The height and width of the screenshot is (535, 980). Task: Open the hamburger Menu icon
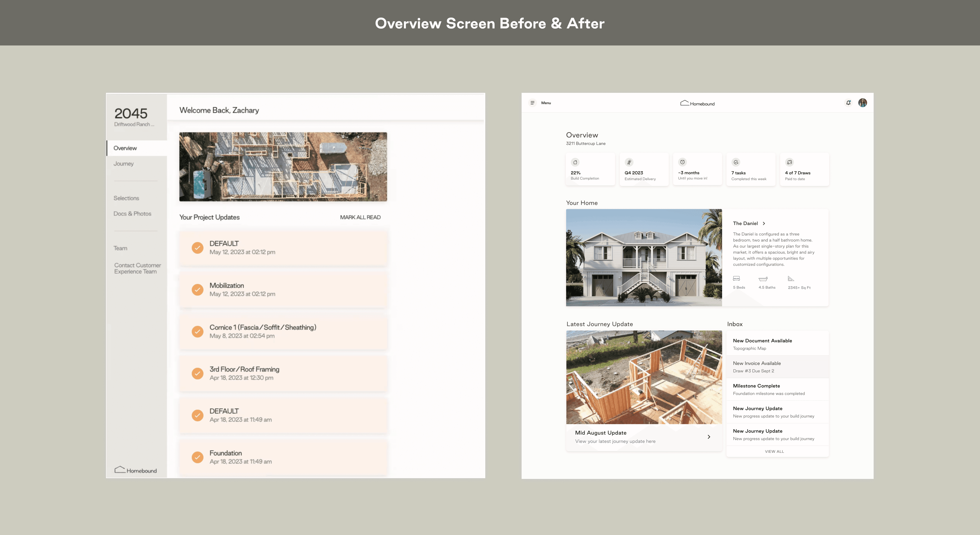[532, 103]
